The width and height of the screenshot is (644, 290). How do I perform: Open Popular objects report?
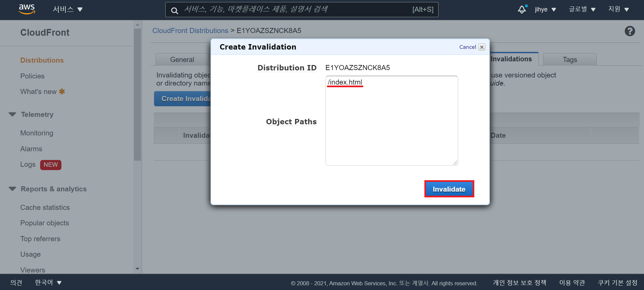point(45,223)
